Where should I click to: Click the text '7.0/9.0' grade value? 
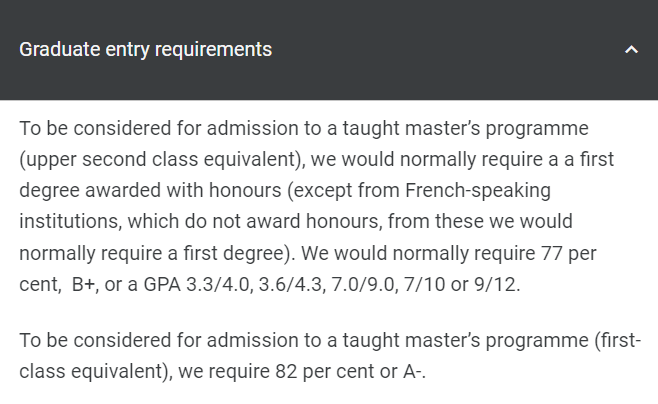coord(363,284)
